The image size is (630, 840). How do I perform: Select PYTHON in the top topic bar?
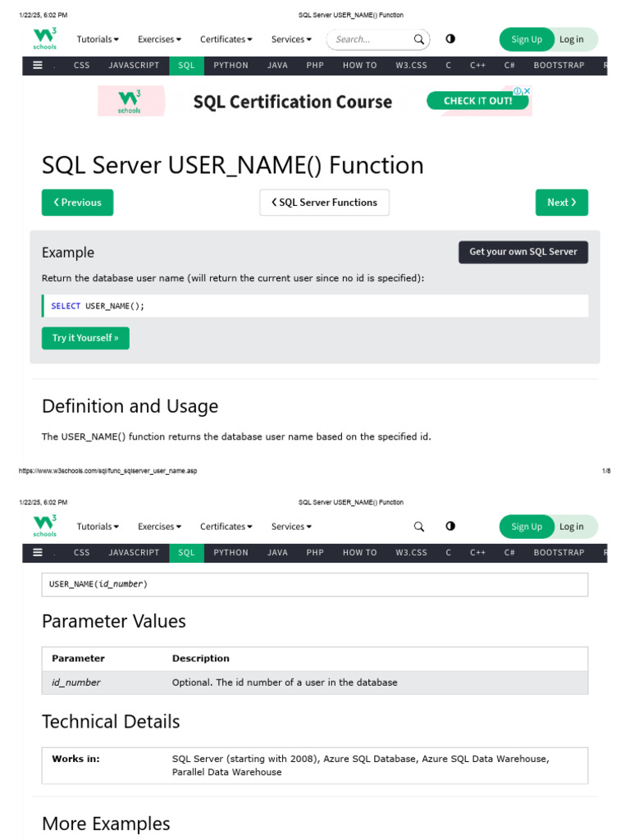pos(231,66)
